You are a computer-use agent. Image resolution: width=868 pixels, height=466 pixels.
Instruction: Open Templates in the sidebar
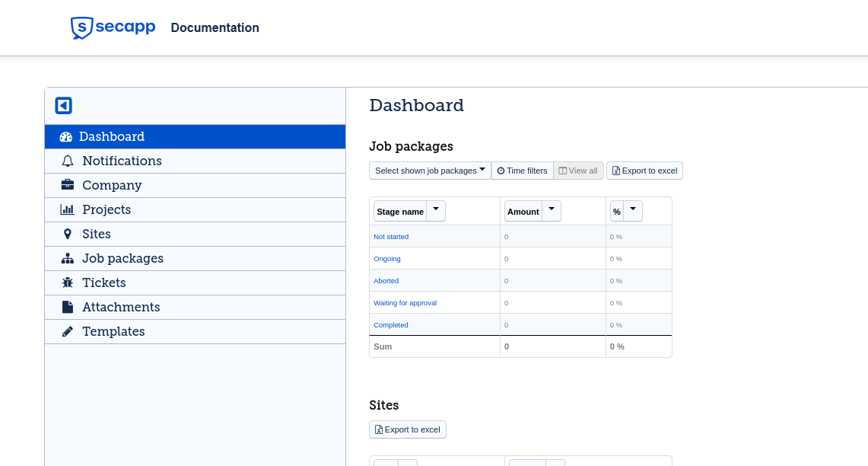point(195,332)
